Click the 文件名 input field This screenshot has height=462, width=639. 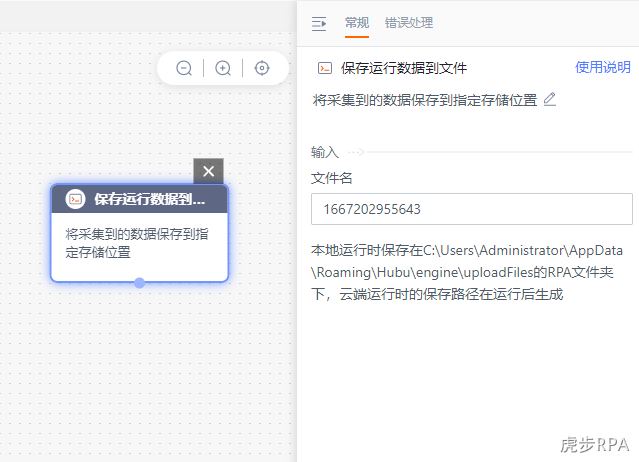pos(472,209)
